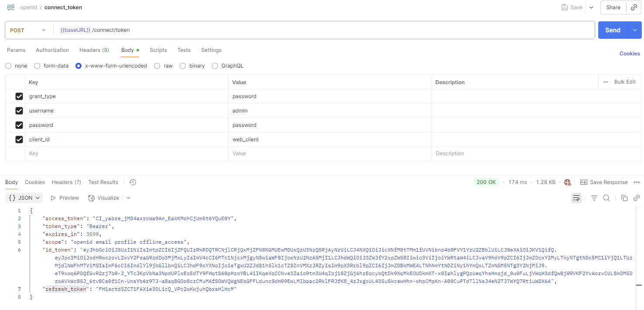Switch to the Scripts tab
Image resolution: width=644 pixels, height=310 pixels.
point(158,50)
